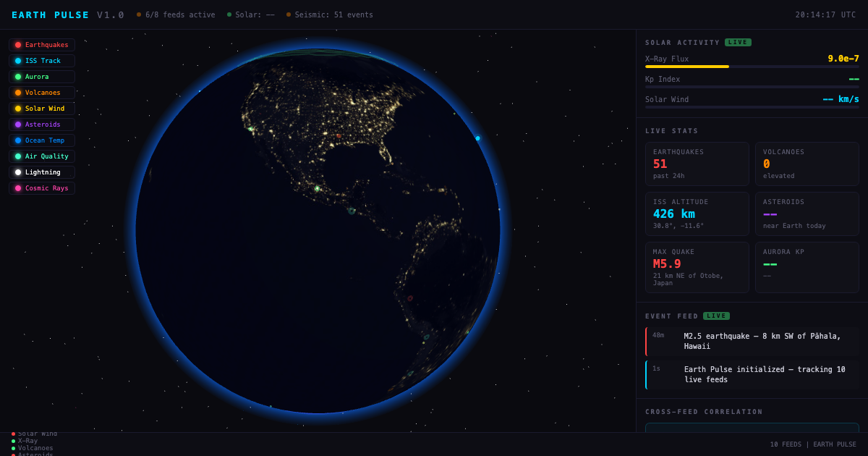868x456 pixels.
Task: Select the "Earth Pulse initialized" event entry
Action: pos(752,374)
